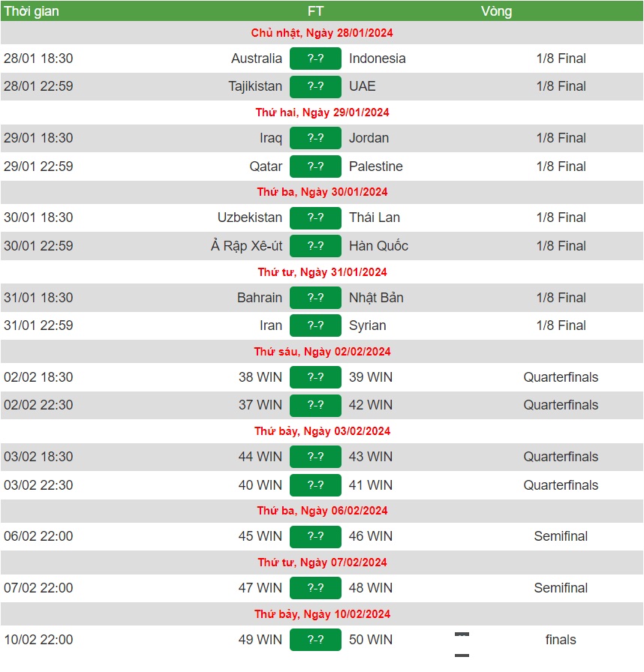Open the score badge in the 45 WIN semifinal row
This screenshot has width=644, height=672.
315,536
